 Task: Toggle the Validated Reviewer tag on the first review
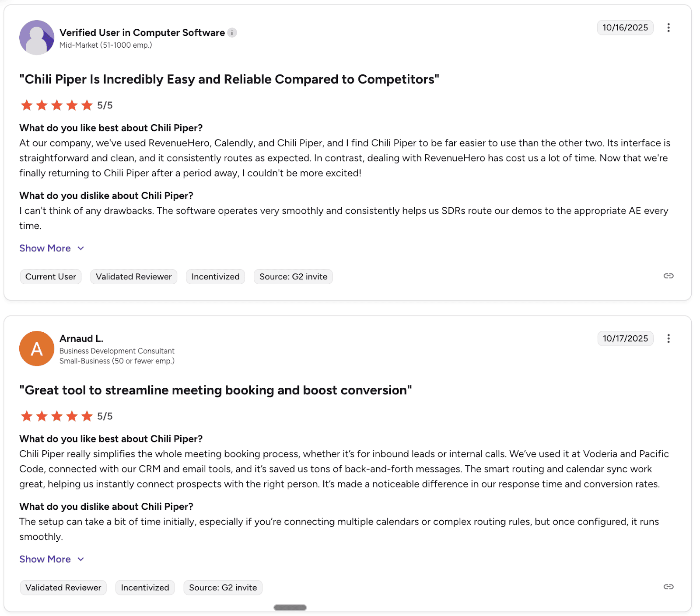[133, 276]
